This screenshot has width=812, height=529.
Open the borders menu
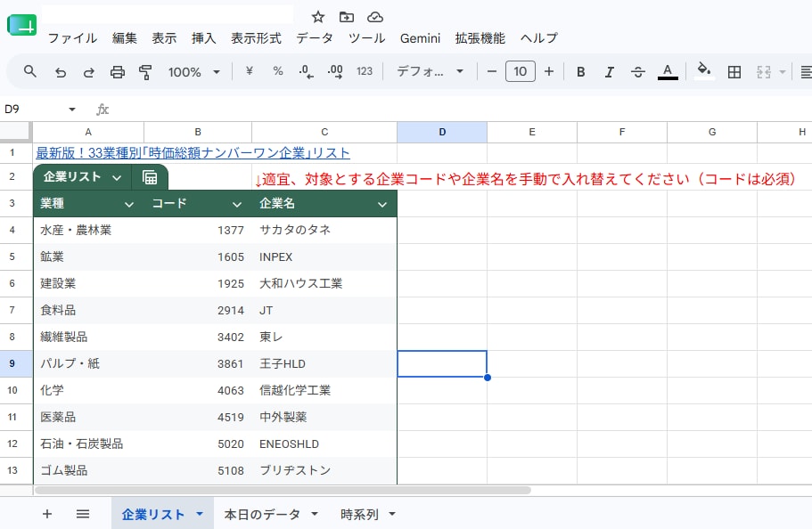pyautogui.click(x=734, y=72)
